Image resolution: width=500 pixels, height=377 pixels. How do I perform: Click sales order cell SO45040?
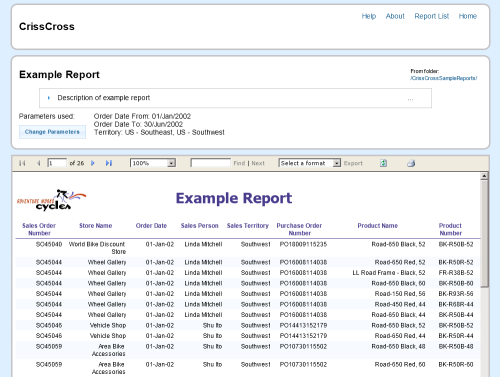(49, 244)
